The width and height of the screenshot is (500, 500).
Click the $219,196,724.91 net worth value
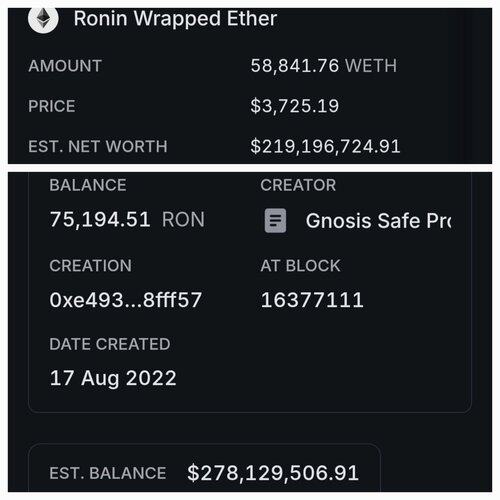click(x=325, y=147)
